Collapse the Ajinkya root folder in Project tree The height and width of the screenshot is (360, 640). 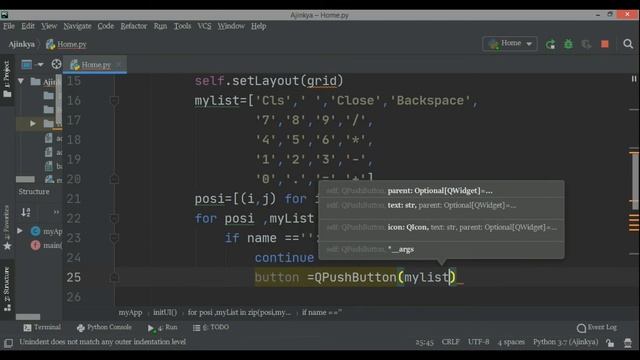(x=21, y=81)
